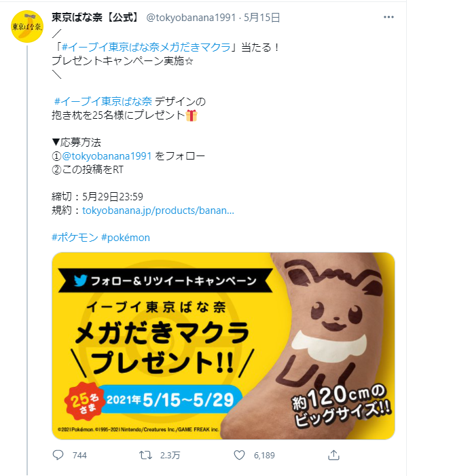This screenshot has height=476, width=455.
Task: Click the reply speech bubble icon
Action: pos(58,455)
